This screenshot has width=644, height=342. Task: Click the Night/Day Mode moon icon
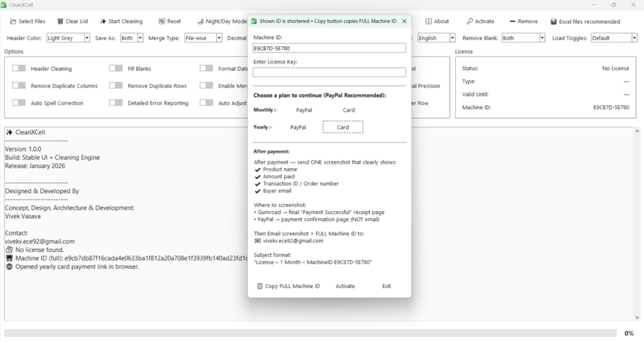point(201,21)
